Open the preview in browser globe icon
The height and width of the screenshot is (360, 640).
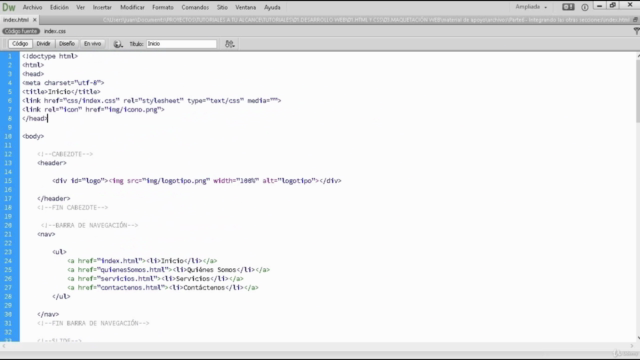[x=118, y=44]
